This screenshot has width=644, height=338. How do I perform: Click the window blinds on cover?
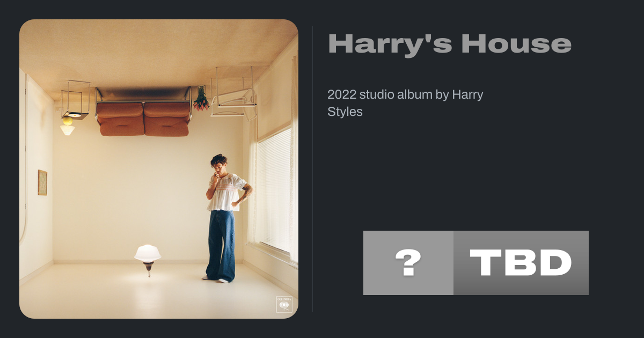pos(274,190)
